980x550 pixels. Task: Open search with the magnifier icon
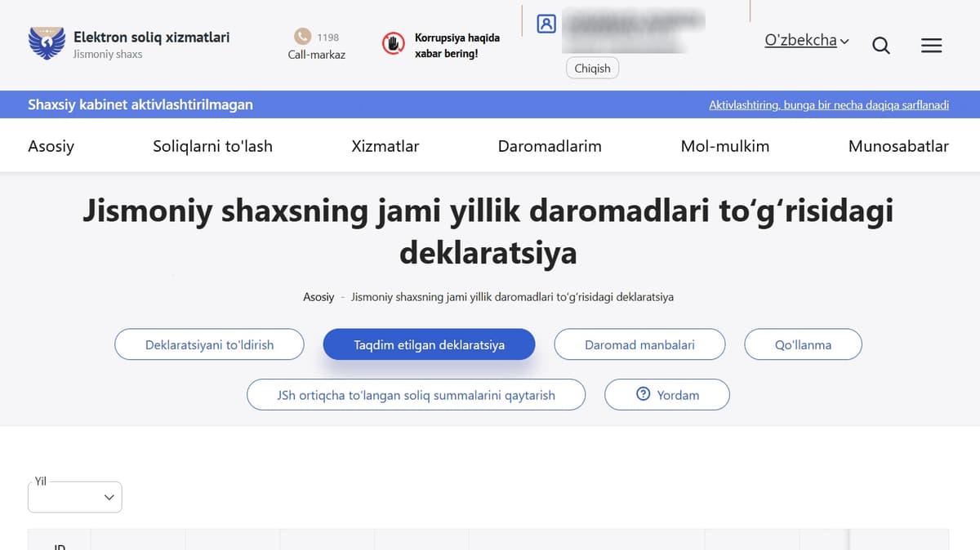(881, 46)
